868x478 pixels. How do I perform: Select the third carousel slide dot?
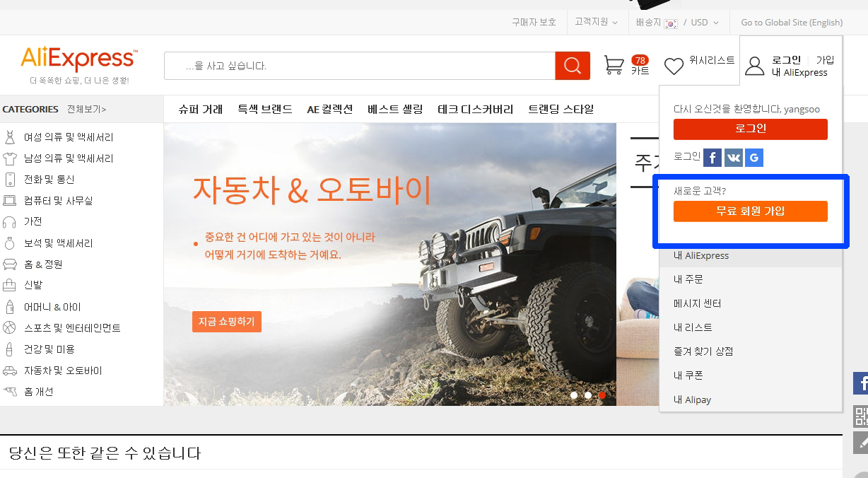[602, 395]
